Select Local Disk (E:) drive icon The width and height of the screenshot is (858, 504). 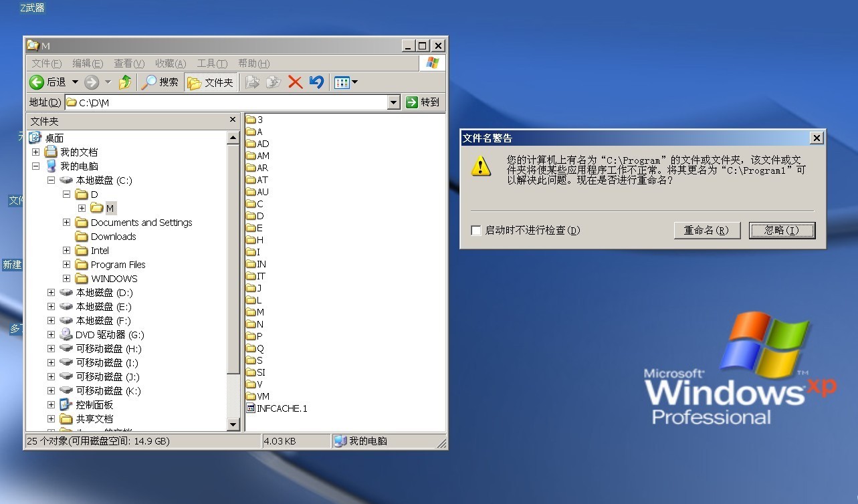click(x=66, y=307)
